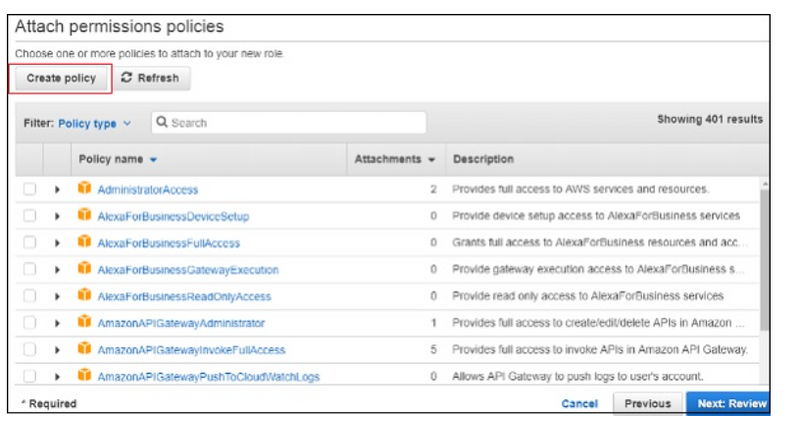Expand AlexaForBusinessFullAccess row arrow
This screenshot has width=800, height=425.
[57, 243]
